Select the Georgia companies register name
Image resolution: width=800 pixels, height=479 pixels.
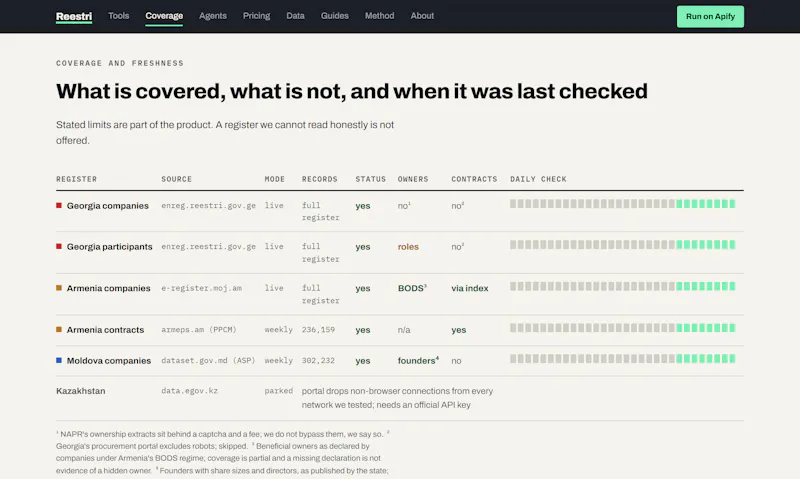coord(108,206)
